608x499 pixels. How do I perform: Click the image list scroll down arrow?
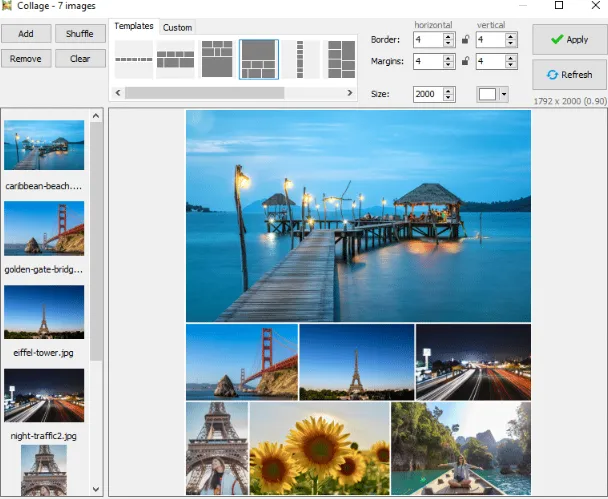click(x=96, y=489)
